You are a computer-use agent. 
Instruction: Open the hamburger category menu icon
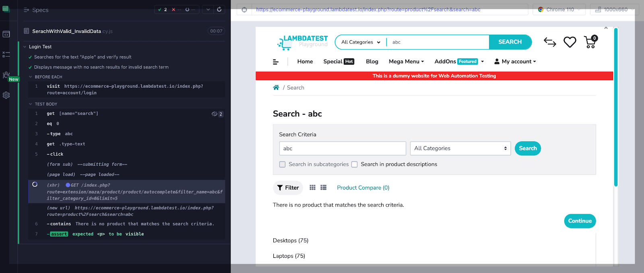pos(276,62)
